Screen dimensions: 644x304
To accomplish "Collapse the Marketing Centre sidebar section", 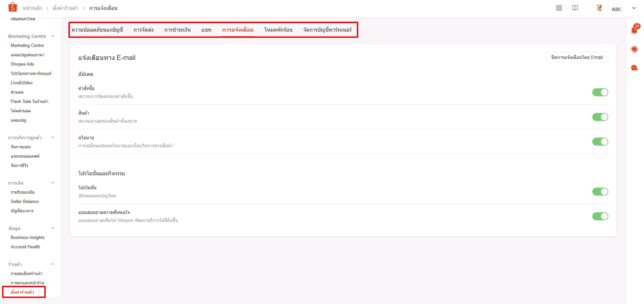I will point(53,36).
